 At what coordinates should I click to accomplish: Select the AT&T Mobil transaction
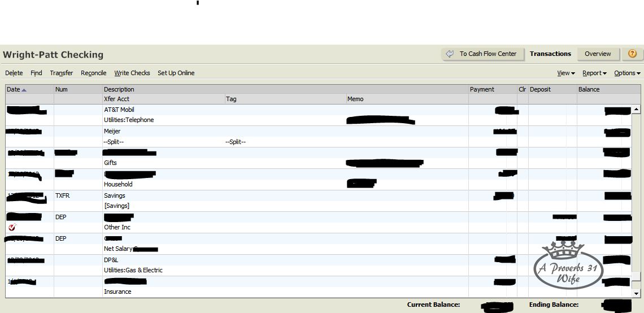pos(119,110)
